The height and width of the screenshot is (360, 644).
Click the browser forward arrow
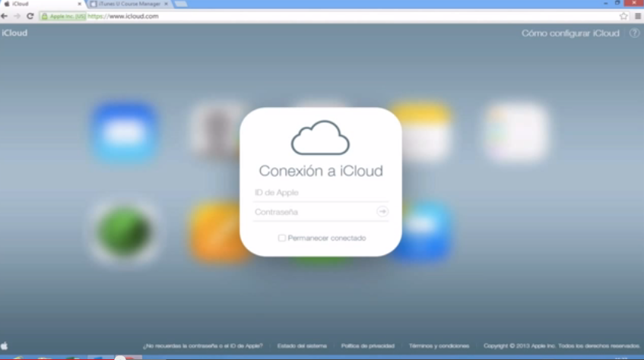pos(17,17)
